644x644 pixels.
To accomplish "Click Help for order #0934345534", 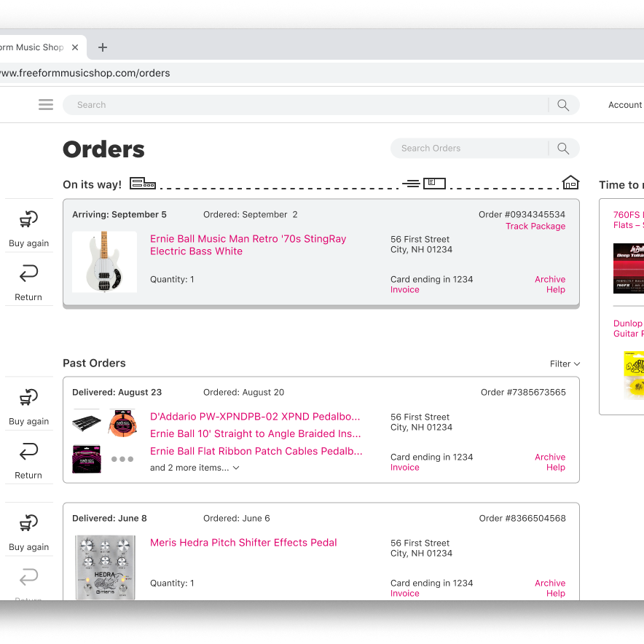I will tap(556, 290).
